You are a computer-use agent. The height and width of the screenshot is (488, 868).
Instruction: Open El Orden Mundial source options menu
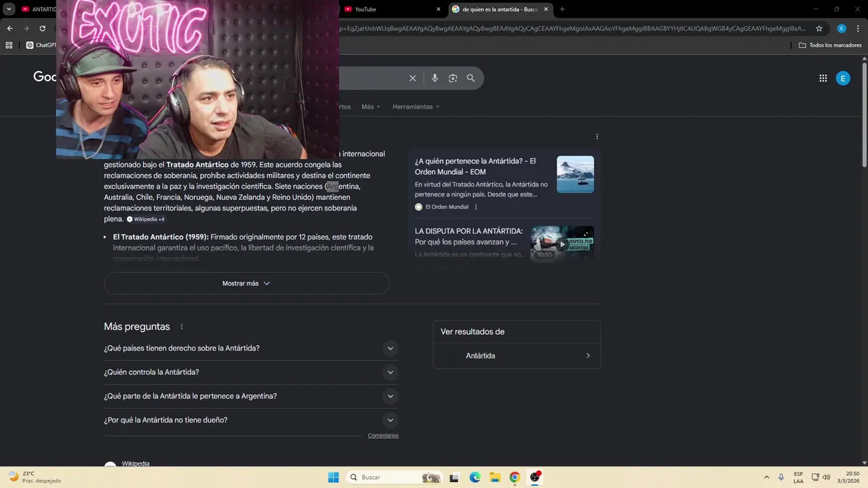click(x=475, y=207)
